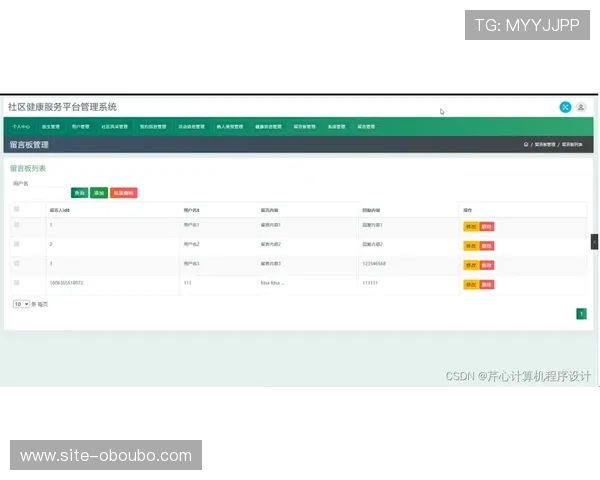Screen dimensions: 600x480
Task: Select the 留言板管理 menu item
Action: tap(305, 127)
